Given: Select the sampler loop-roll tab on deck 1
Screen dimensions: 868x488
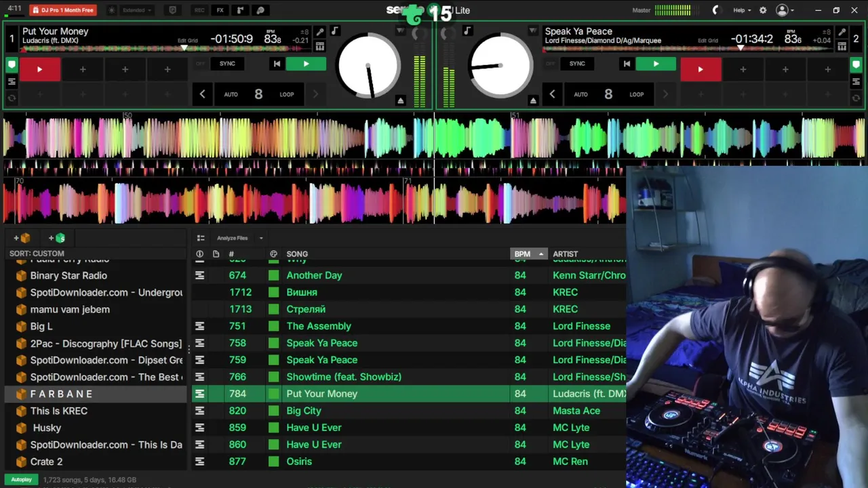Looking at the screenshot, I should [x=12, y=98].
